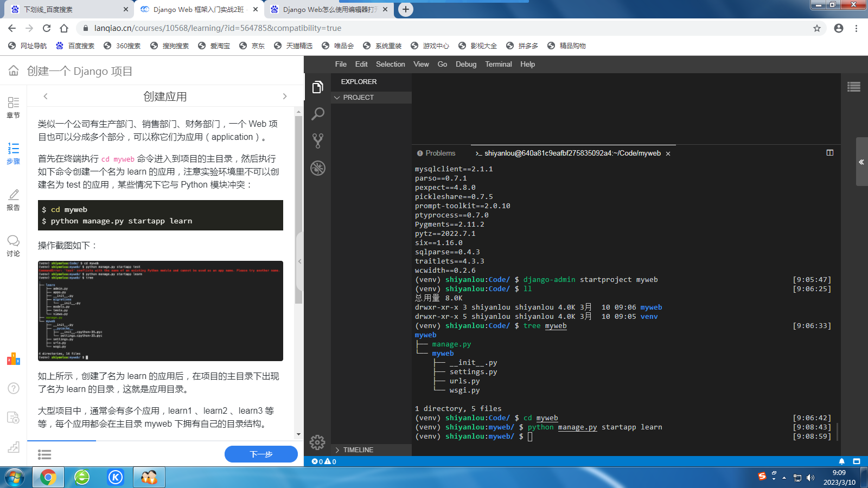The image size is (868, 488).
Task: Open the 讨论 discussion sidebar icon
Action: [14, 246]
